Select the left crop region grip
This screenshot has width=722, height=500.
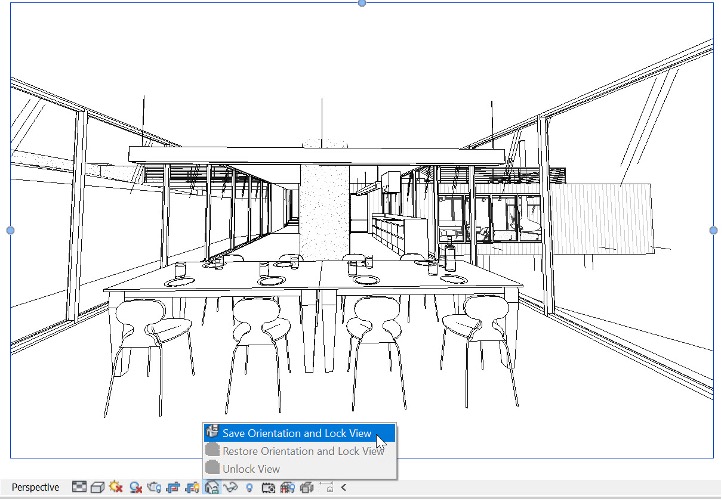[x=10, y=230]
